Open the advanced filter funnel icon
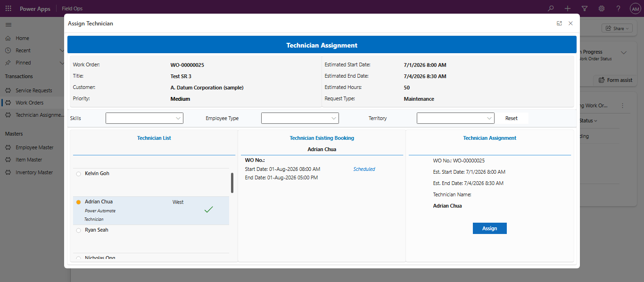The image size is (644, 282). point(585,8)
